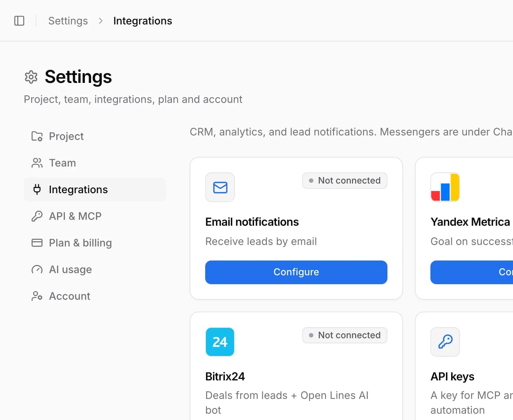Click the Email notifications card title
513x420 pixels.
click(x=252, y=222)
